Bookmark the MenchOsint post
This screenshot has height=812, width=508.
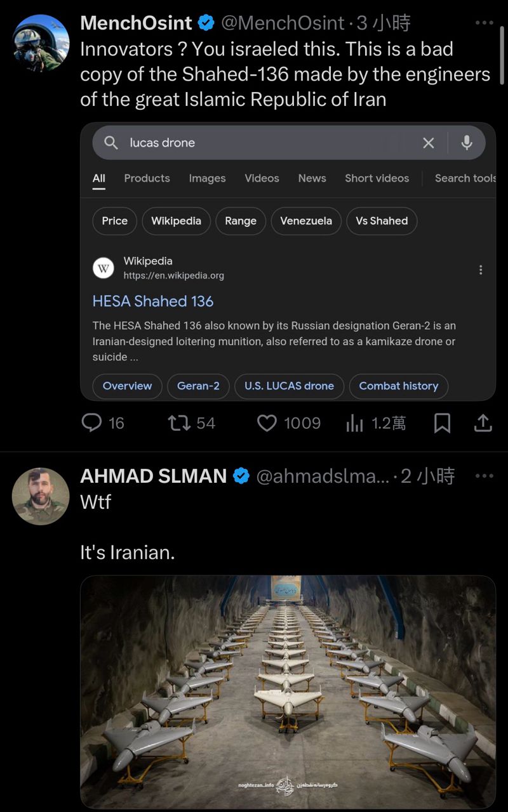(442, 423)
